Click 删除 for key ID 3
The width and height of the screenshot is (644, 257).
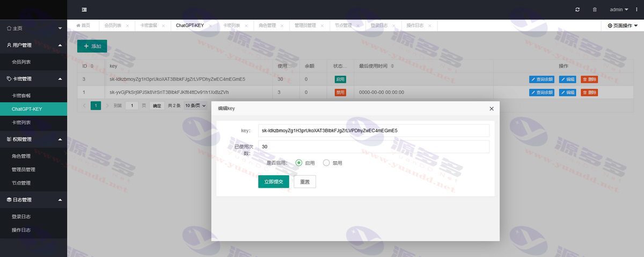coord(589,79)
